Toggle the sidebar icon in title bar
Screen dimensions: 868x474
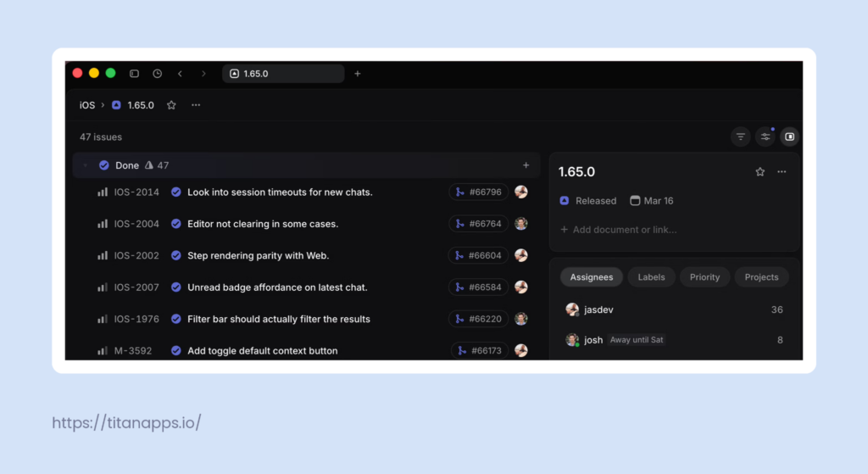[134, 74]
